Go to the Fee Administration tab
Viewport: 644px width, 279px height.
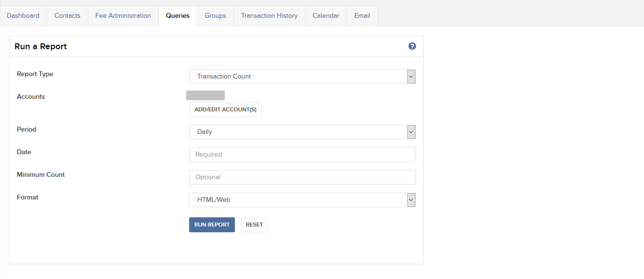pyautogui.click(x=123, y=16)
